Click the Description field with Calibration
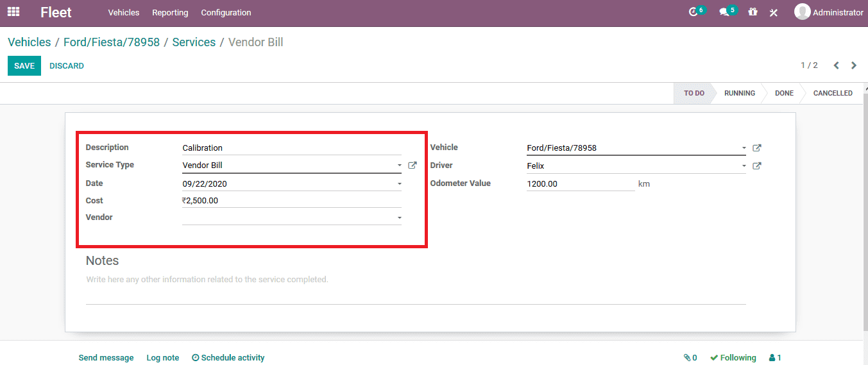 pos(292,148)
